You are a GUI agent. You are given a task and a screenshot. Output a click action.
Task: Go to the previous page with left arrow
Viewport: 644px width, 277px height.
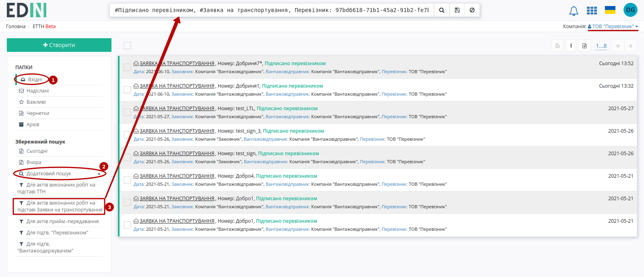tap(618, 46)
